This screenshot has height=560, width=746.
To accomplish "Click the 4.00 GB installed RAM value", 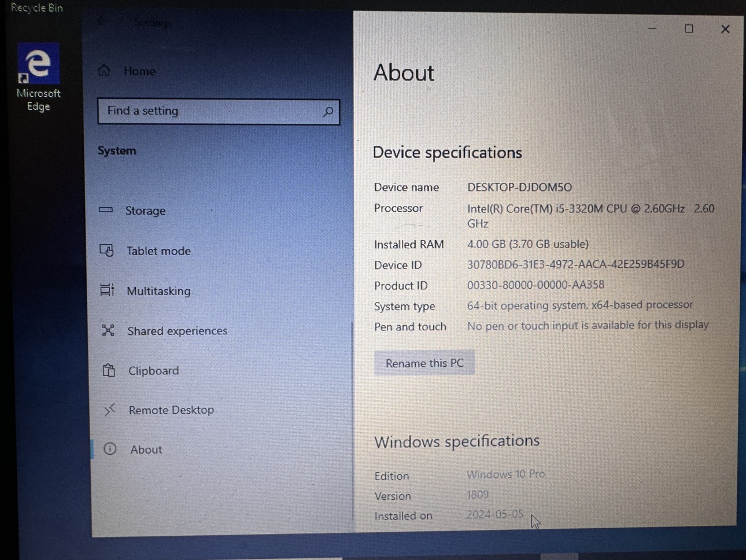I will coord(527,244).
